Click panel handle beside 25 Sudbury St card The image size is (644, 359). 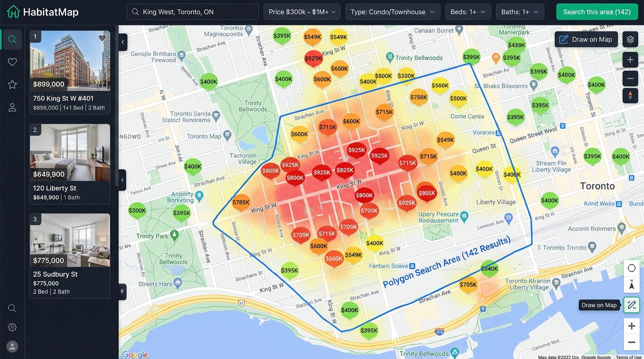[x=123, y=292]
